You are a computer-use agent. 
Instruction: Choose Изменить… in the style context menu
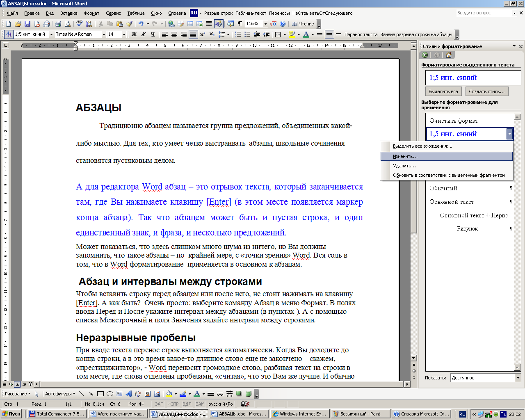pyautogui.click(x=447, y=156)
